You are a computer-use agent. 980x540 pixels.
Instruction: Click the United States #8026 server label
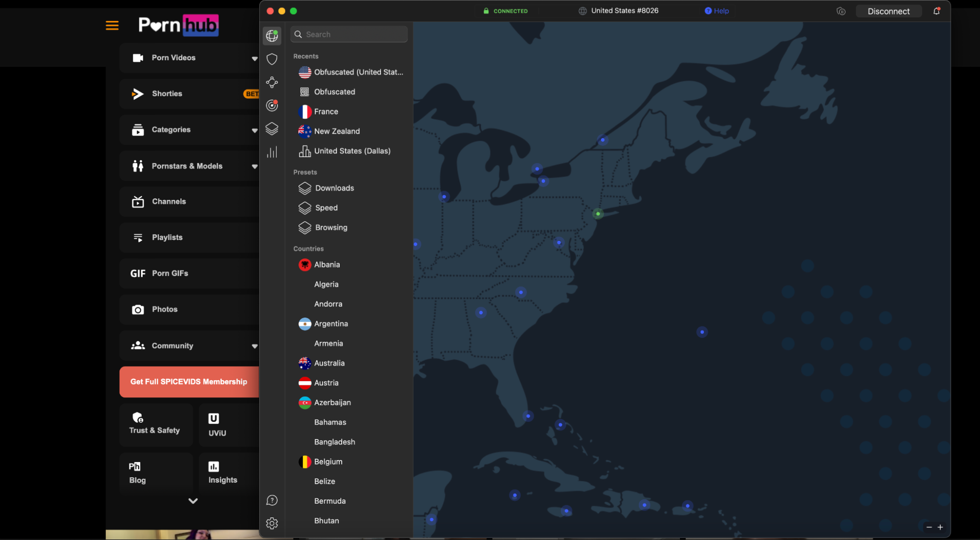coord(618,11)
